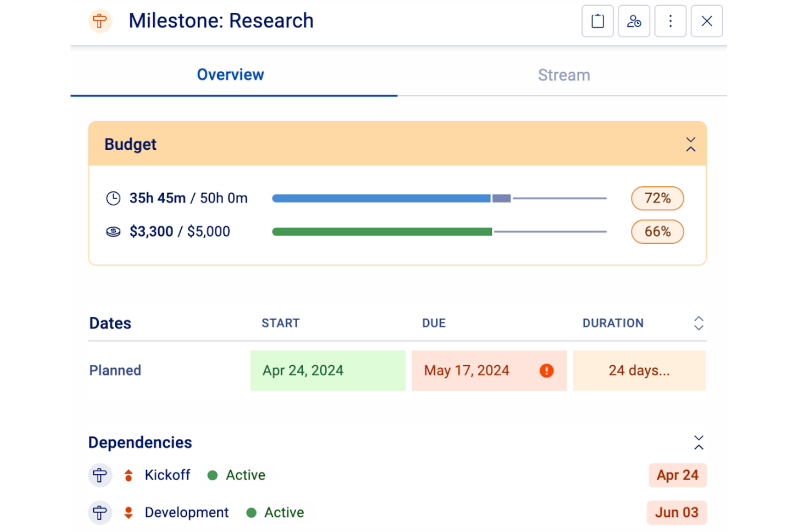Switch to the Overview tab
798x532 pixels.
(230, 75)
